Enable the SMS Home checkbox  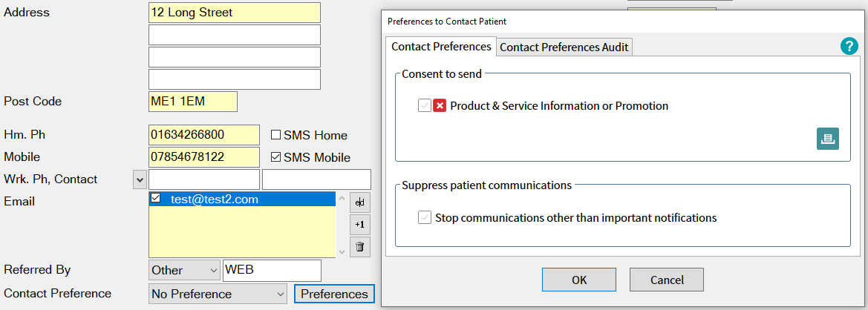coord(275,135)
